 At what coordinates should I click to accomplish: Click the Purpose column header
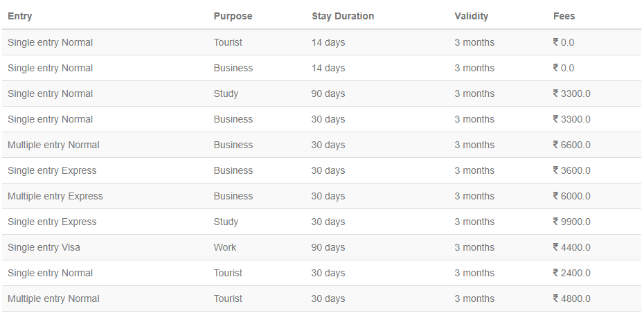pos(233,16)
